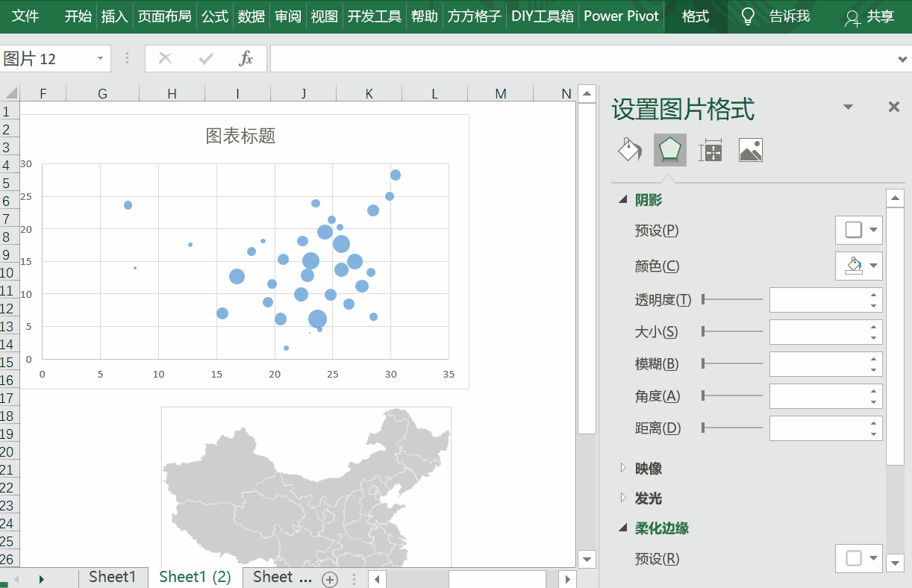
Task: Decrease the 距离 value with down spinner
Action: [x=874, y=434]
